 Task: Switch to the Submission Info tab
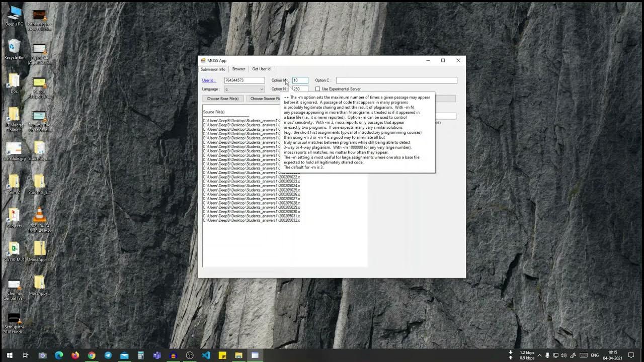coord(213,69)
